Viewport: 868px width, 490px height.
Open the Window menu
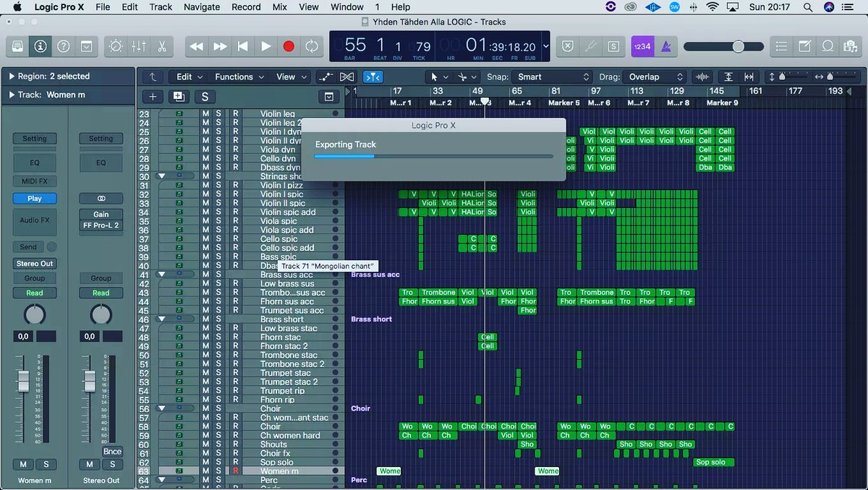pos(347,7)
